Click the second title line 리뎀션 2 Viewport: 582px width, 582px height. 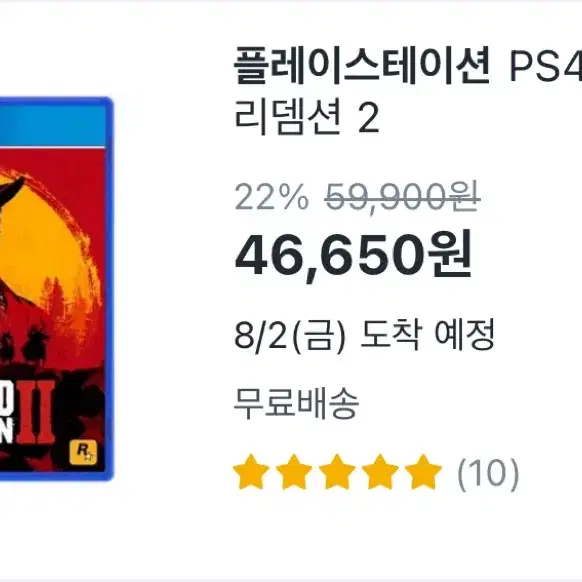pos(307,117)
